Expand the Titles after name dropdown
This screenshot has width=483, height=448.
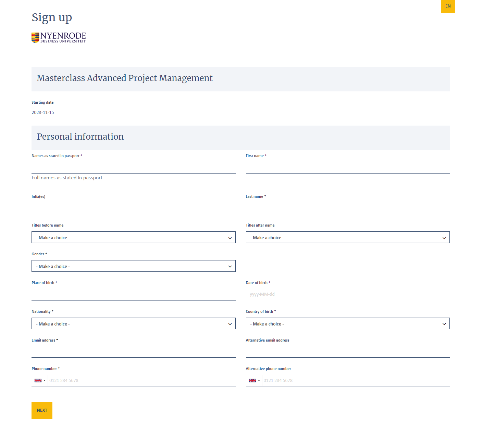click(x=347, y=238)
